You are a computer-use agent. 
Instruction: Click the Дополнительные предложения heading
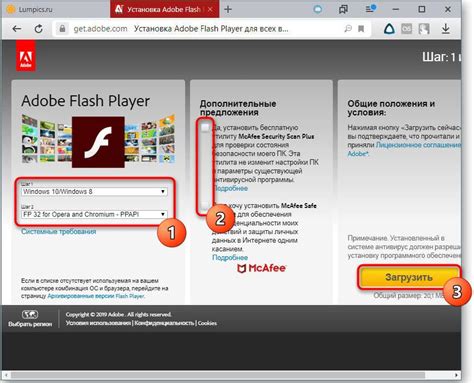tap(238, 108)
